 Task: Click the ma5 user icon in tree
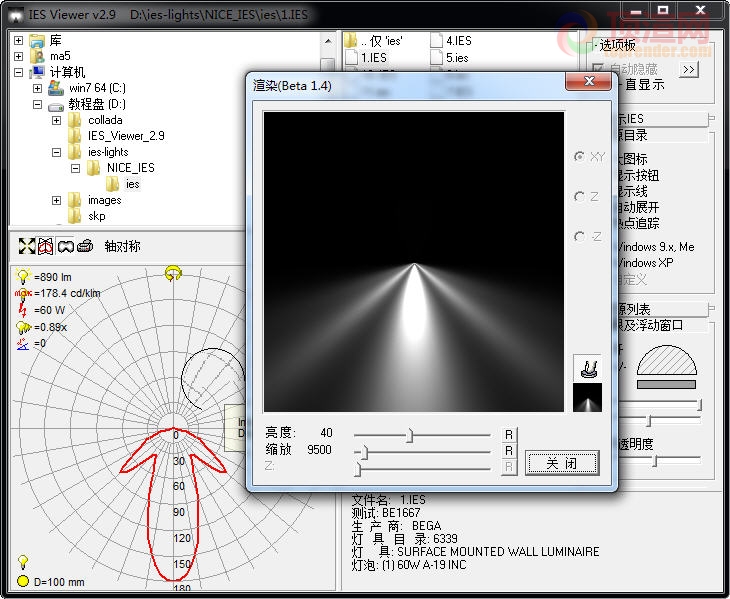[x=37, y=56]
